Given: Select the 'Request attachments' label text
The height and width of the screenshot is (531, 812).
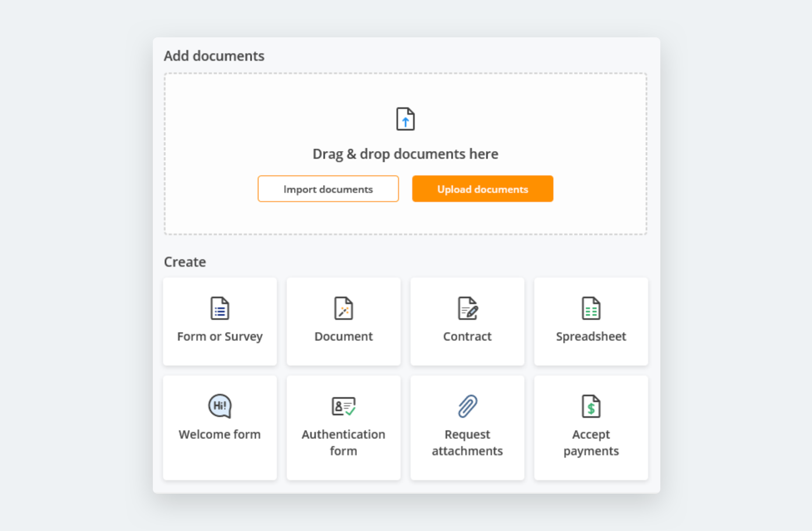Looking at the screenshot, I should pos(467,443).
